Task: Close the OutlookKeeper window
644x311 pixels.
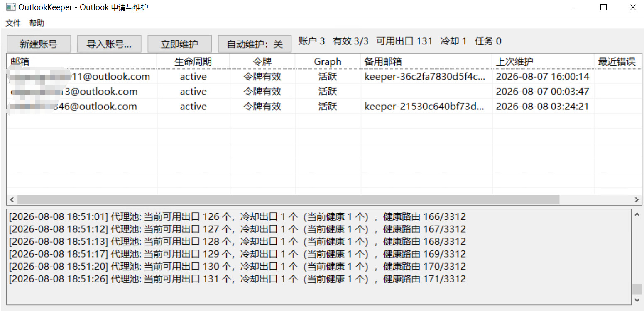Action: pyautogui.click(x=633, y=7)
